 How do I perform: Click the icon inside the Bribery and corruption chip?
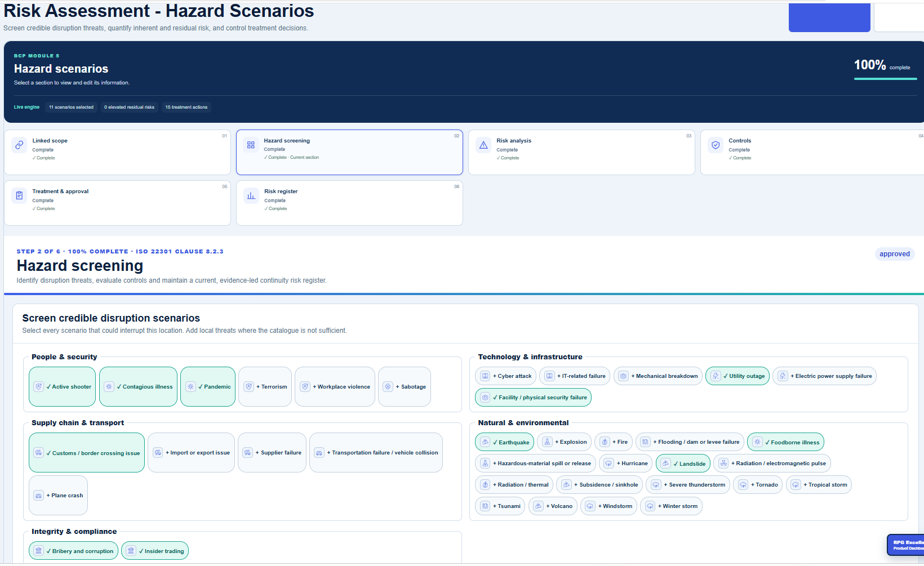[38, 551]
